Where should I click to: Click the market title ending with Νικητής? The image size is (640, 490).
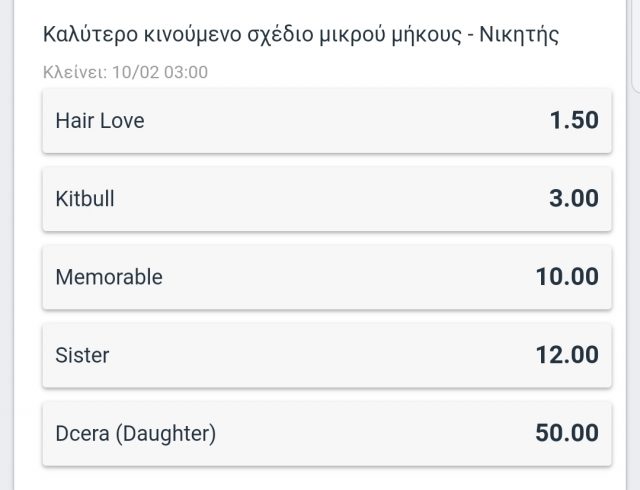click(301, 35)
